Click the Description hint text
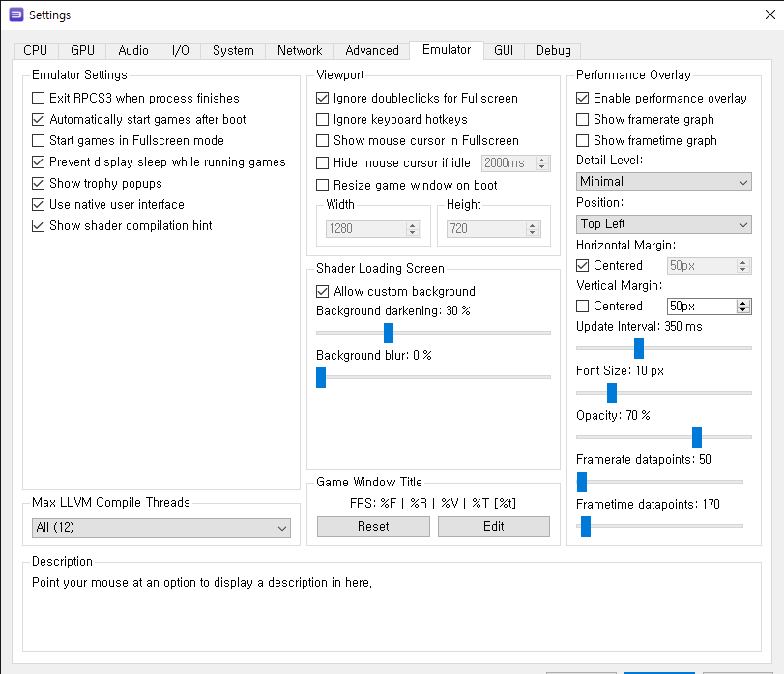784x674 pixels. click(202, 583)
